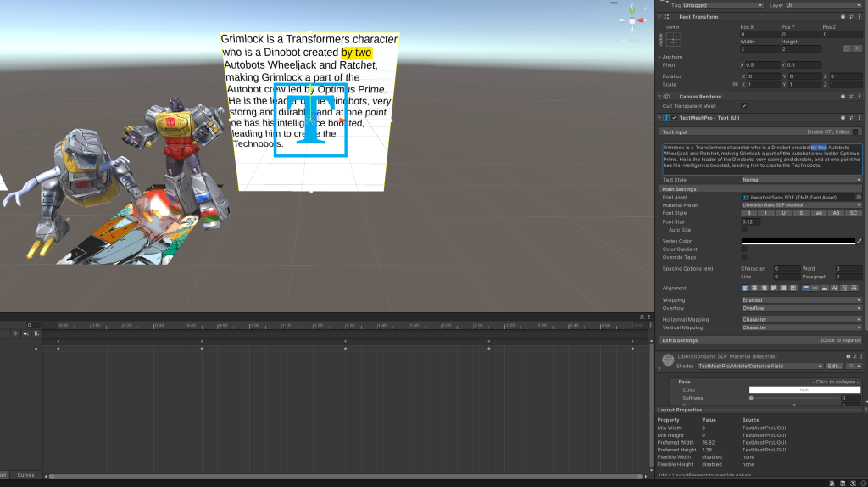
Task: Open the Vertex Color swatch
Action: [798, 241]
